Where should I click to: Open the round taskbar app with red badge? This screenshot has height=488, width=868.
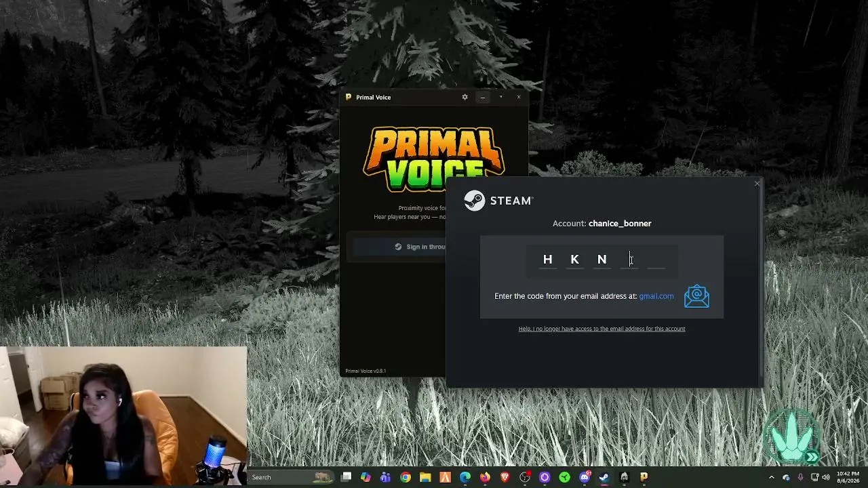point(525,477)
